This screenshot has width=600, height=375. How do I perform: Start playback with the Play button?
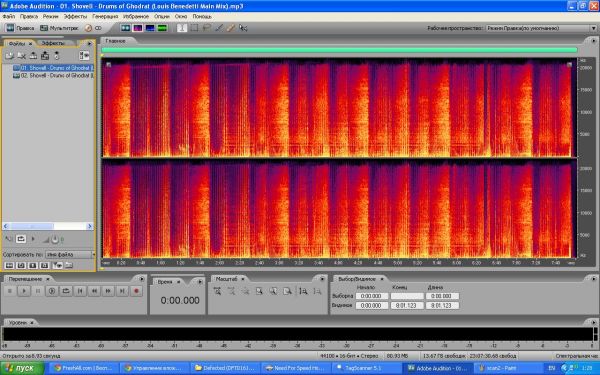pyautogui.click(x=24, y=291)
